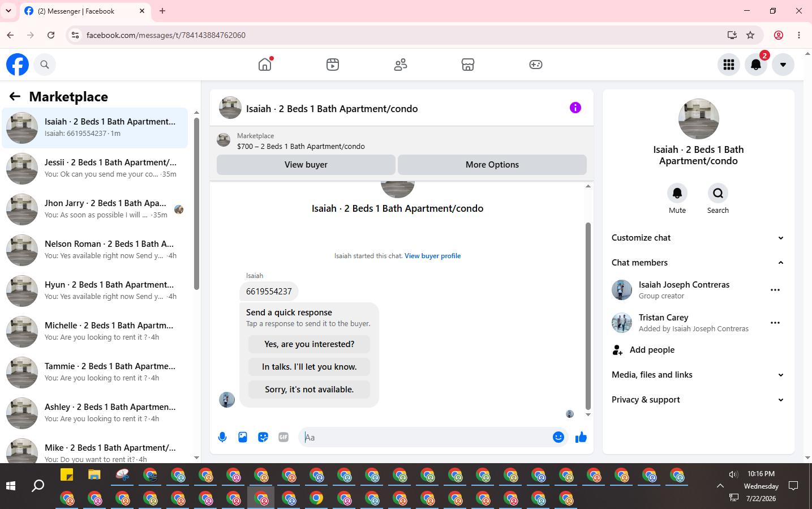Send quick response "In talks. I'll let you know."
The image size is (812, 509).
coord(309,367)
